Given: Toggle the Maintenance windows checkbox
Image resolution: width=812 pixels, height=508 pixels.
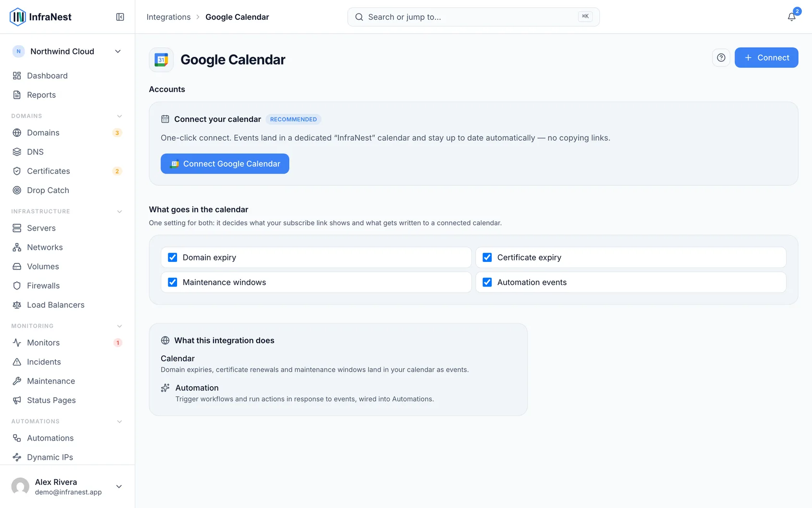Looking at the screenshot, I should [172, 282].
